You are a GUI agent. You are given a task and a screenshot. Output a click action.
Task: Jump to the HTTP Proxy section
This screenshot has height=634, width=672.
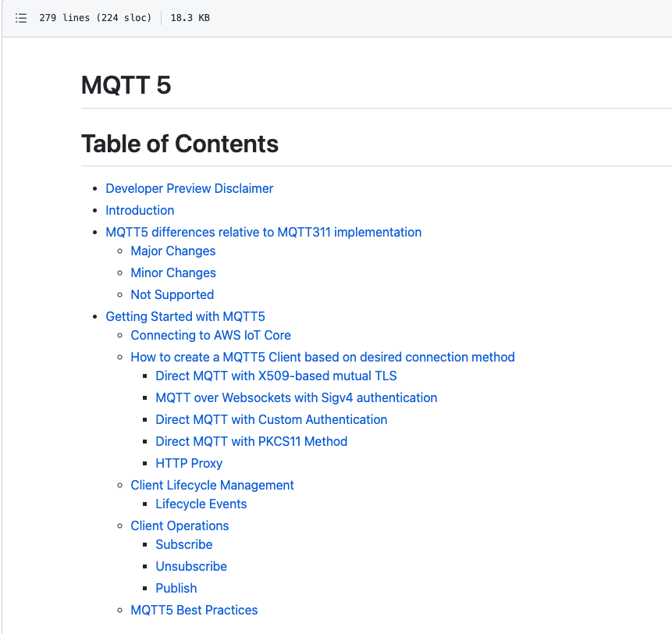click(x=189, y=463)
